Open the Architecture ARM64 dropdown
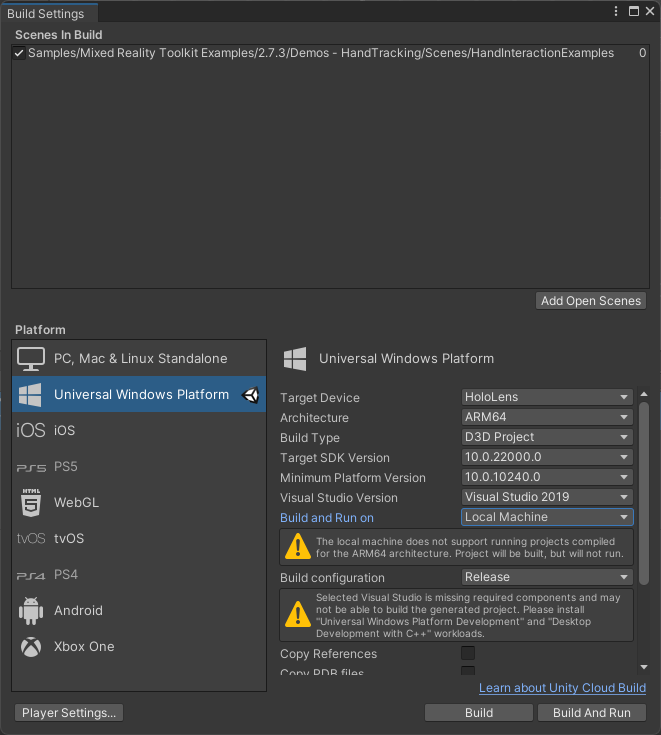The height and width of the screenshot is (735, 661). point(547,417)
